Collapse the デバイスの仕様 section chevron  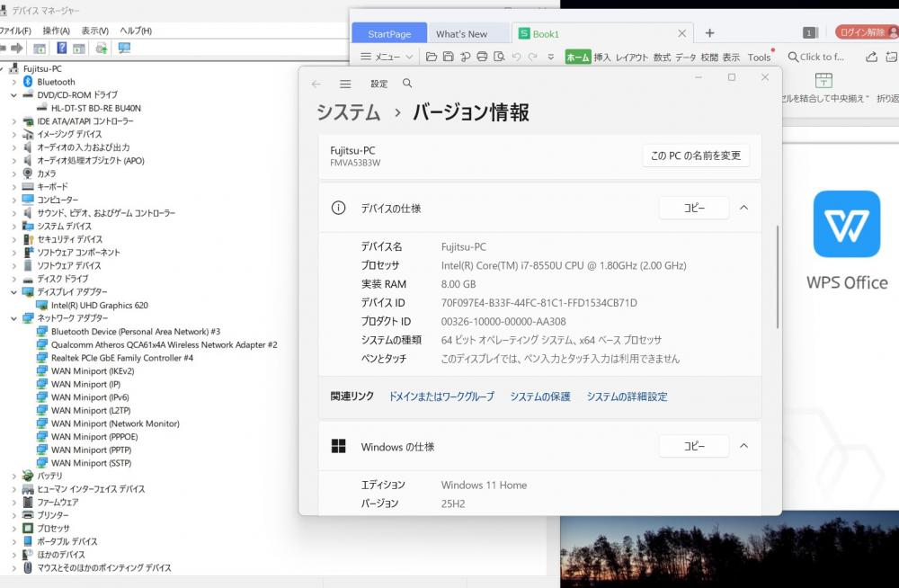pos(743,208)
